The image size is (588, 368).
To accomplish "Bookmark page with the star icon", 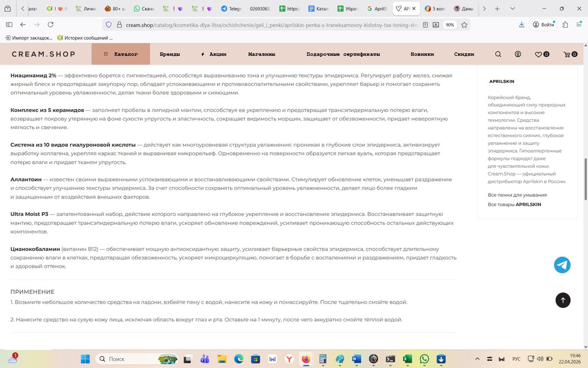I will click(x=464, y=25).
